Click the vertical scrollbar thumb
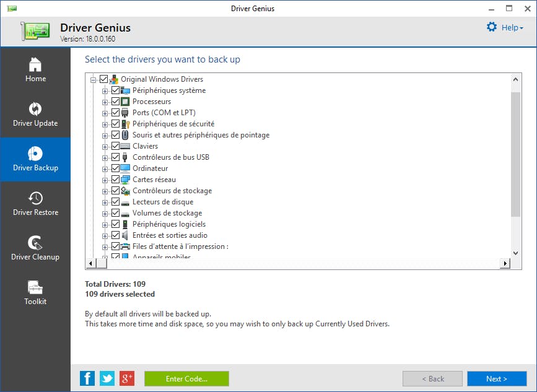Screen dimensions: 537x392 tap(515, 154)
